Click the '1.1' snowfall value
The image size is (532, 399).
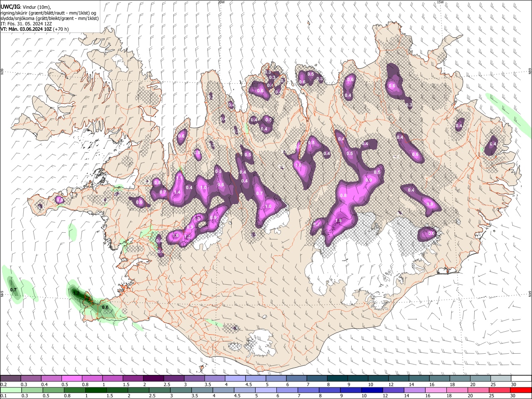(x=180, y=177)
